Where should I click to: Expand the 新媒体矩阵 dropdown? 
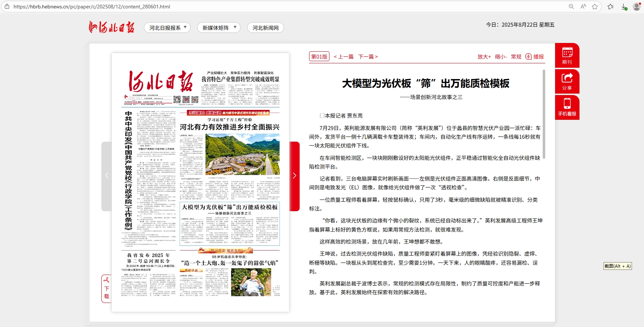[x=219, y=28]
